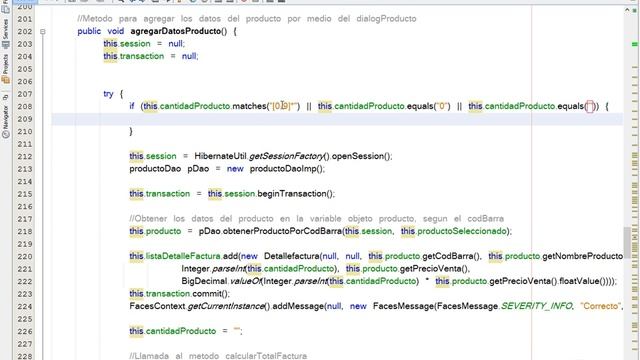Place cursor on agregarDatosProducto method name
The image size is (640, 360).
pos(176,31)
